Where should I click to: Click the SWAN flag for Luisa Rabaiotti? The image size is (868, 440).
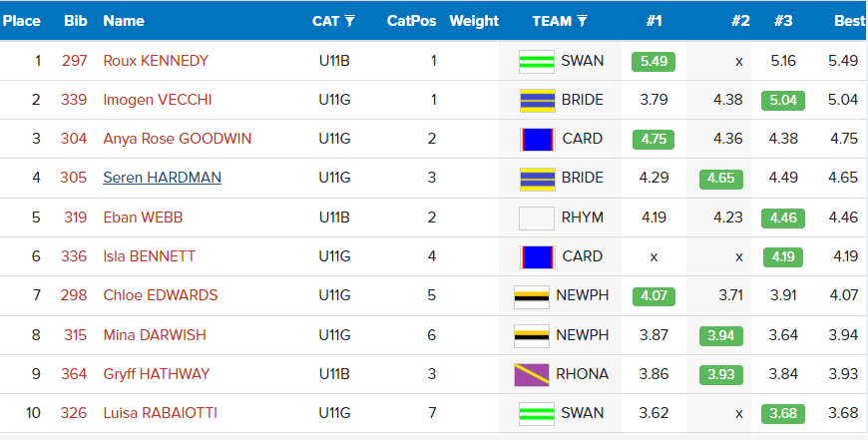[537, 413]
